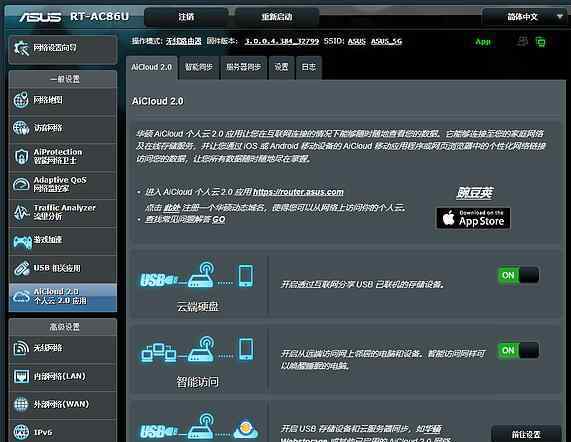Viewport: 571px width, 442px height.
Task: Click the Cloud Disk USB-router diagram
Action: point(197,275)
